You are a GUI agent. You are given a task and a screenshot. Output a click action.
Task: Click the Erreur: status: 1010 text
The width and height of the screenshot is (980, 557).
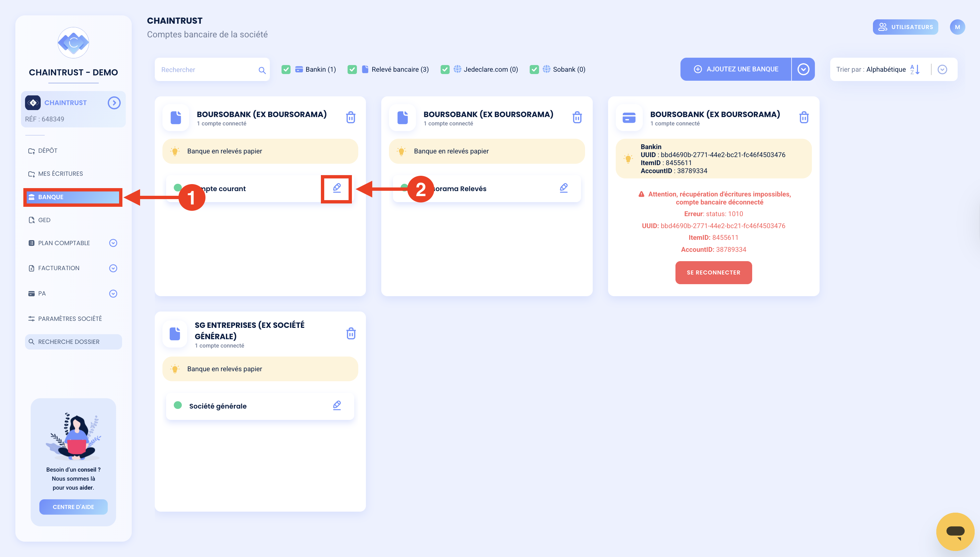714,214
